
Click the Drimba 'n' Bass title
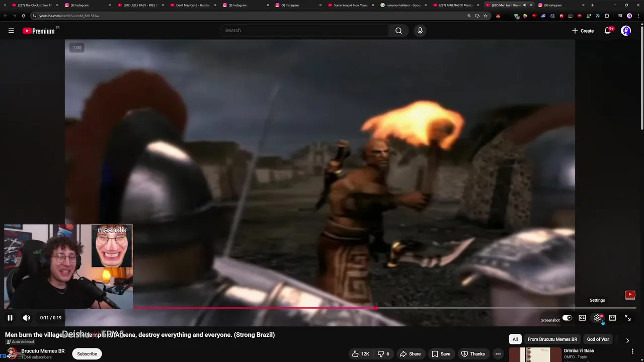[579, 350]
